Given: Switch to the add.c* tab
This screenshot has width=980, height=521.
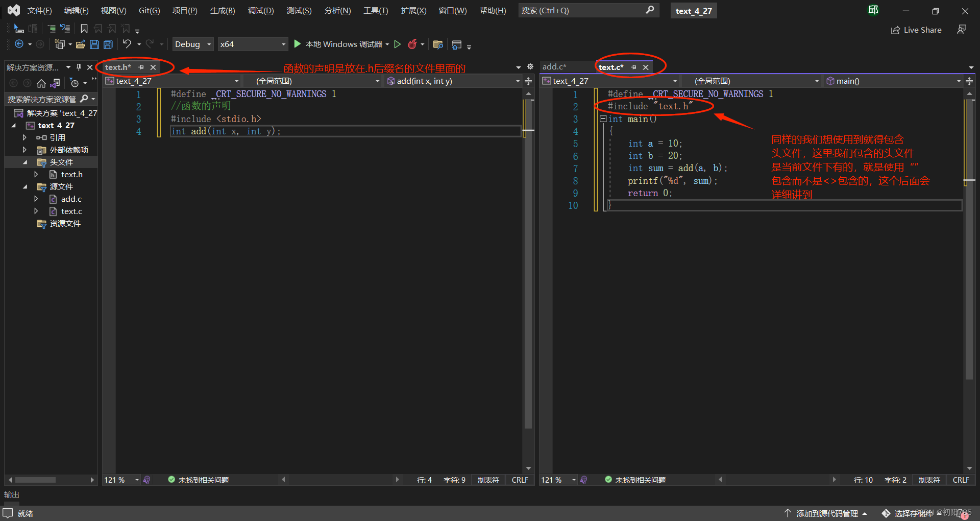Looking at the screenshot, I should [554, 67].
